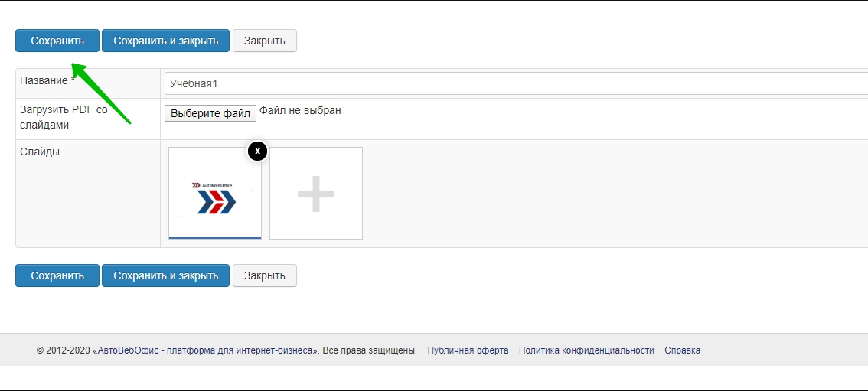Open file picker via Выберите файл
The height and width of the screenshot is (391, 868).
point(210,113)
